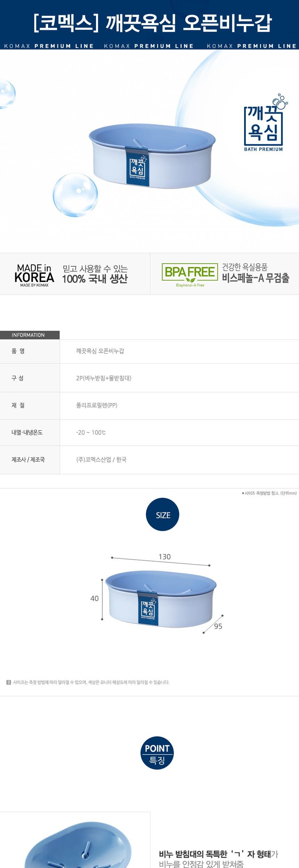Image resolution: width=299 pixels, height=868 pixels.
Task: Click the 130 width dimension label
Action: (x=164, y=557)
